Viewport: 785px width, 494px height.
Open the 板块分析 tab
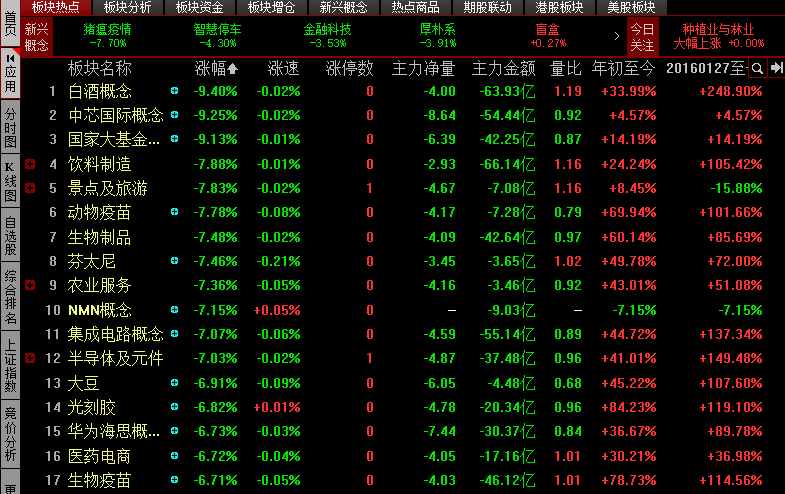[x=127, y=7]
